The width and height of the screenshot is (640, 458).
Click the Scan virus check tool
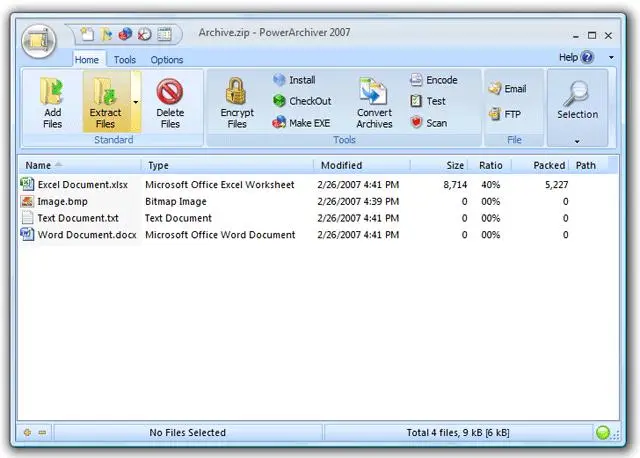(428, 122)
